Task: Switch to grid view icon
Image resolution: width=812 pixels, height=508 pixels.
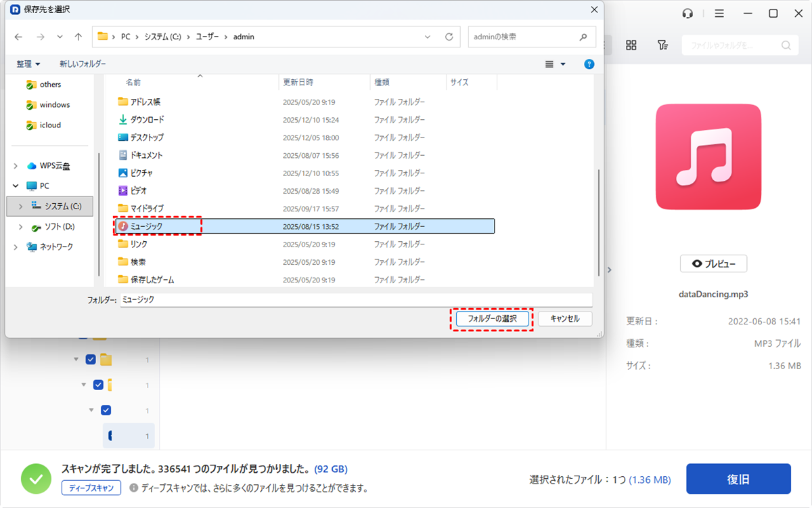Action: 631,45
